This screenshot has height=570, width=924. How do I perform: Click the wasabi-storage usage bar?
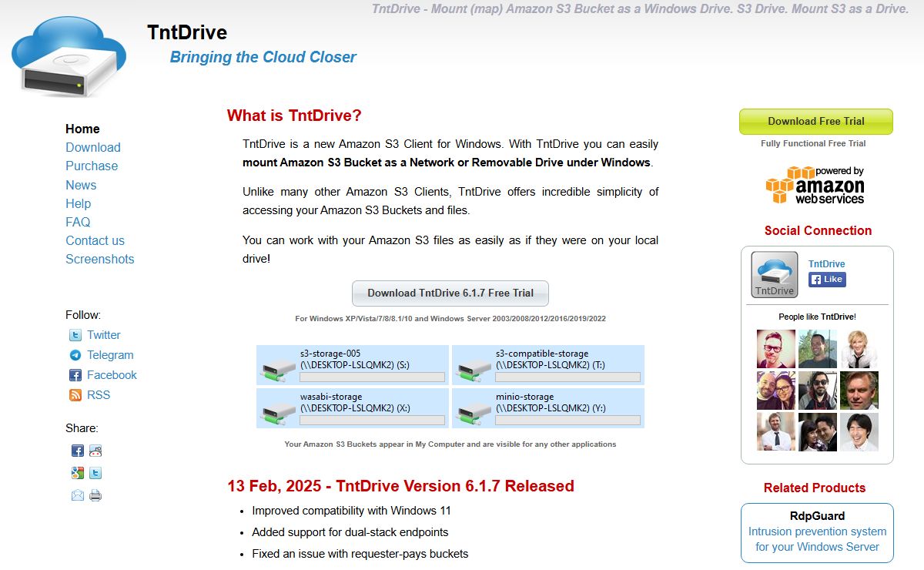click(372, 421)
